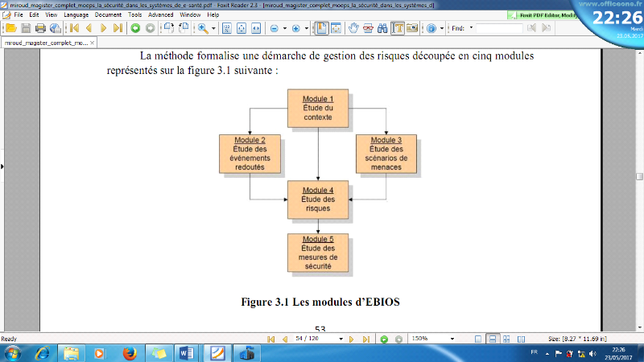Set view to Actual Size icon
The width and height of the screenshot is (644, 362).
point(227,28)
